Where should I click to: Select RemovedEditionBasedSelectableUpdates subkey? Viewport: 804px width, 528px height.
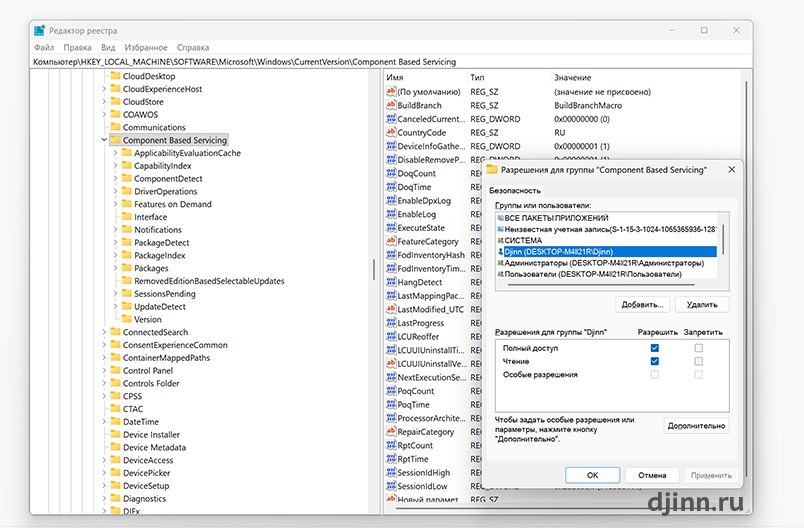coord(209,281)
